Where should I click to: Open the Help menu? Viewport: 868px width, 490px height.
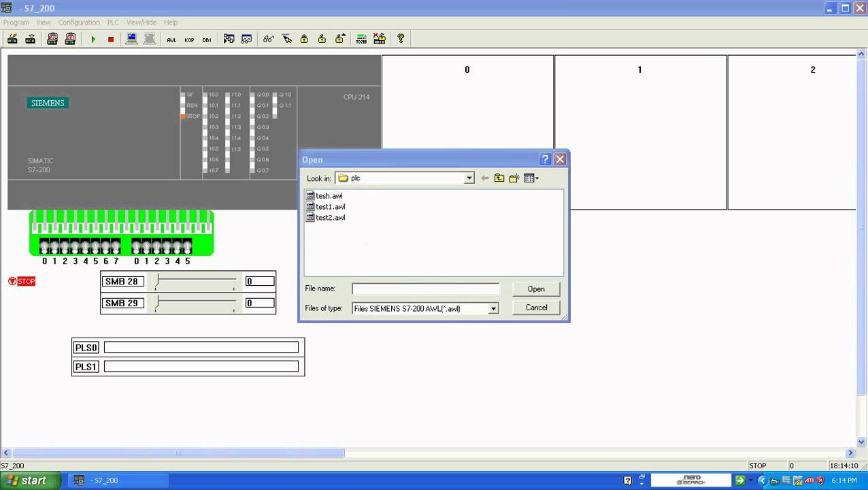(171, 22)
